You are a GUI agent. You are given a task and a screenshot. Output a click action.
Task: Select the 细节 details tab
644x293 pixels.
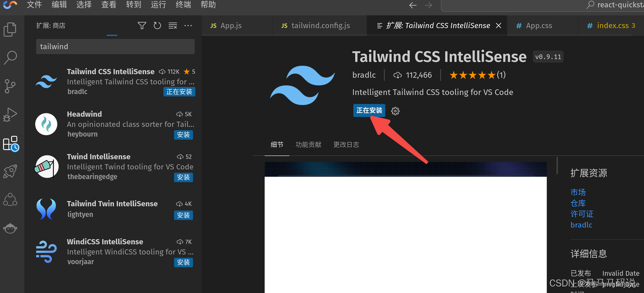tap(277, 144)
